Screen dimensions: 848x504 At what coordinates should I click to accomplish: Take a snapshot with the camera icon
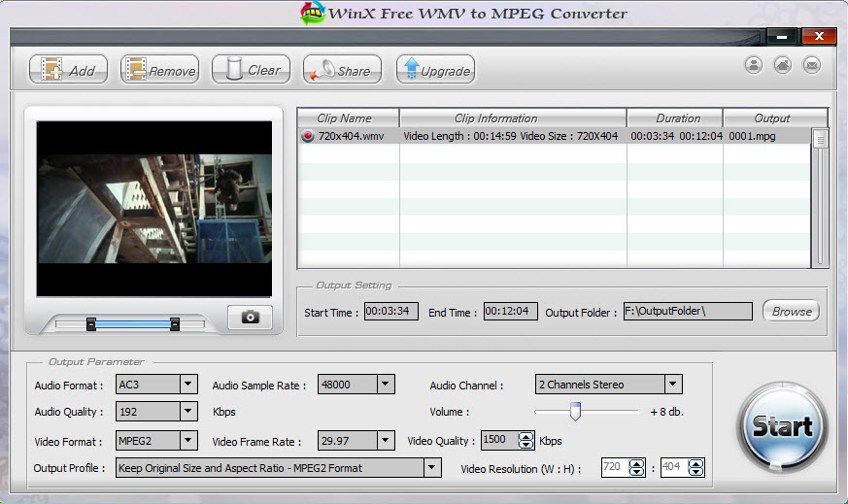pos(250,317)
